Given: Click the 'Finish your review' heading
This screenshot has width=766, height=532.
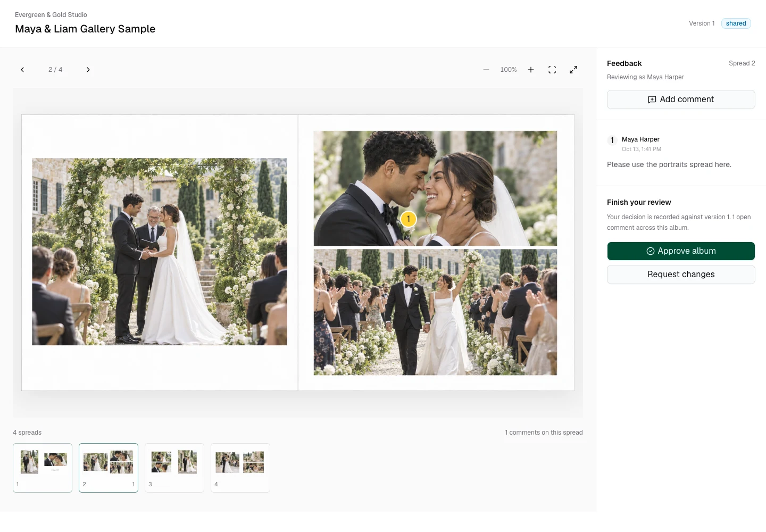Looking at the screenshot, I should coord(639,203).
